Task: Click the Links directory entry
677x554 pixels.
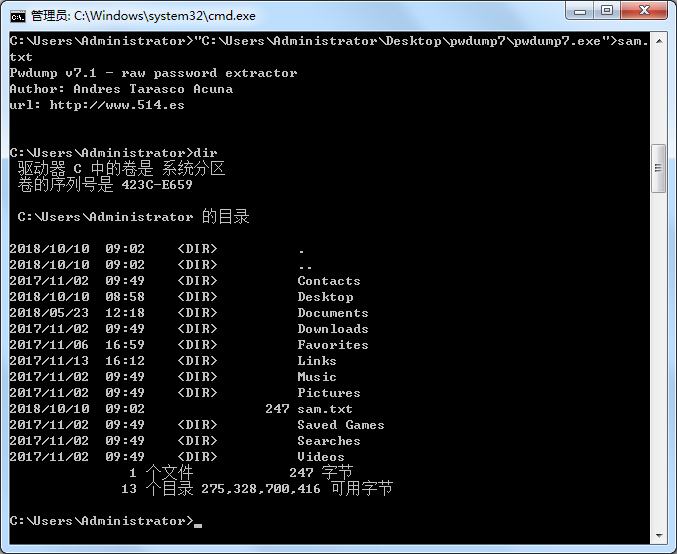Action: coord(316,361)
